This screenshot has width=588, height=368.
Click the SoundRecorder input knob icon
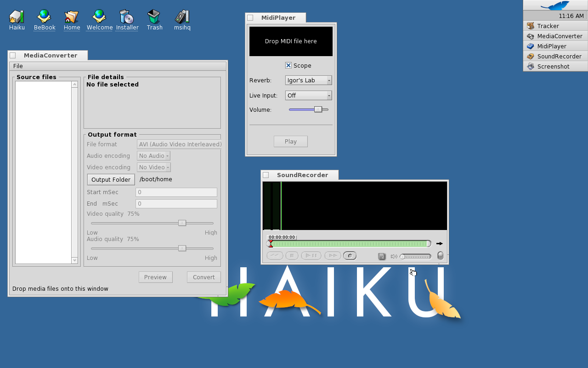point(440,256)
